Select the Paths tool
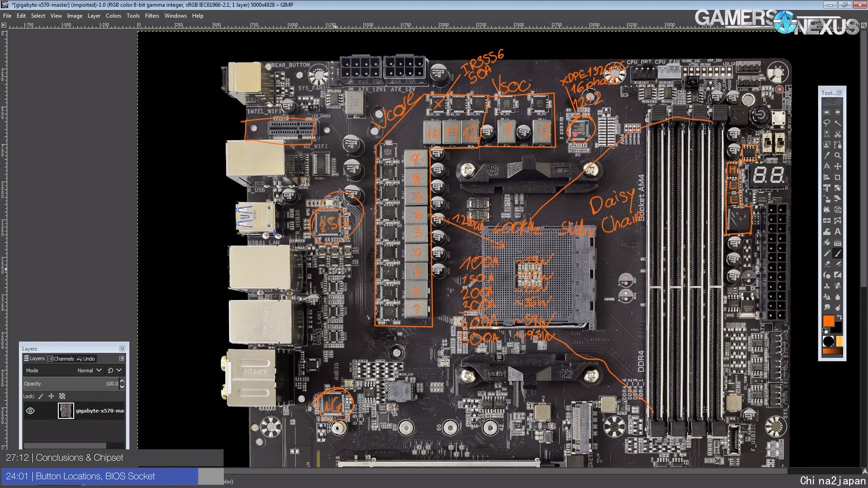Screen dimensions: 868x488 point(838,145)
